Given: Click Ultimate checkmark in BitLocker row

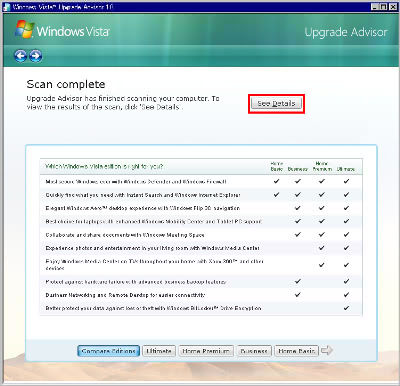Looking at the screenshot, I should pos(346,308).
